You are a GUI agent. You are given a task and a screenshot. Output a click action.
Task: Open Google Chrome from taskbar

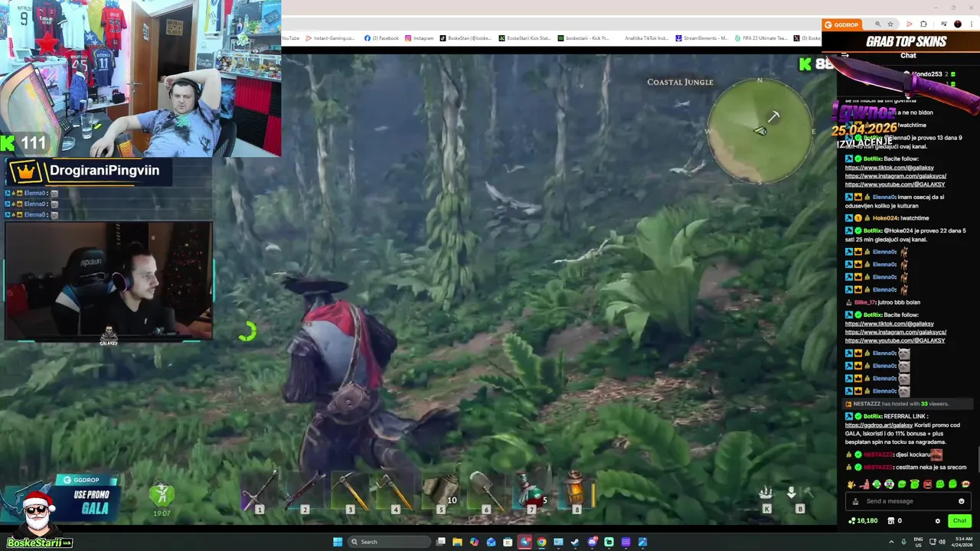[x=541, y=542]
